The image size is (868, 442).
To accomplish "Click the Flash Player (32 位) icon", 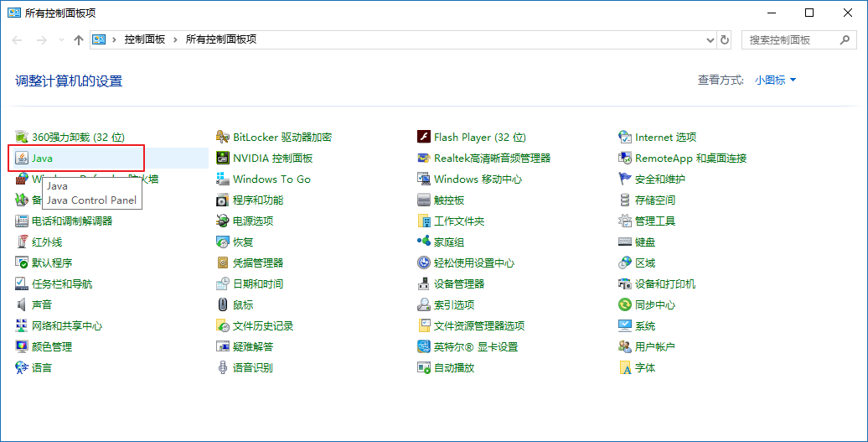I will 424,138.
